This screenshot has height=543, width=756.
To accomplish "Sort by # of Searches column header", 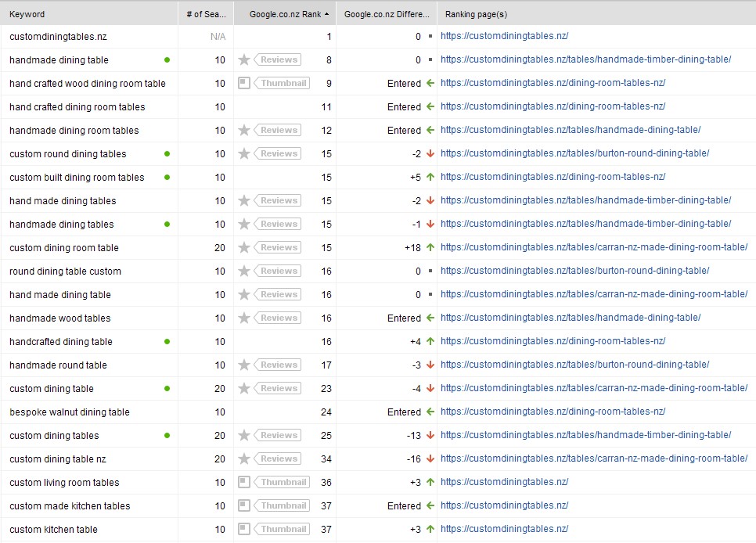I will point(206,14).
